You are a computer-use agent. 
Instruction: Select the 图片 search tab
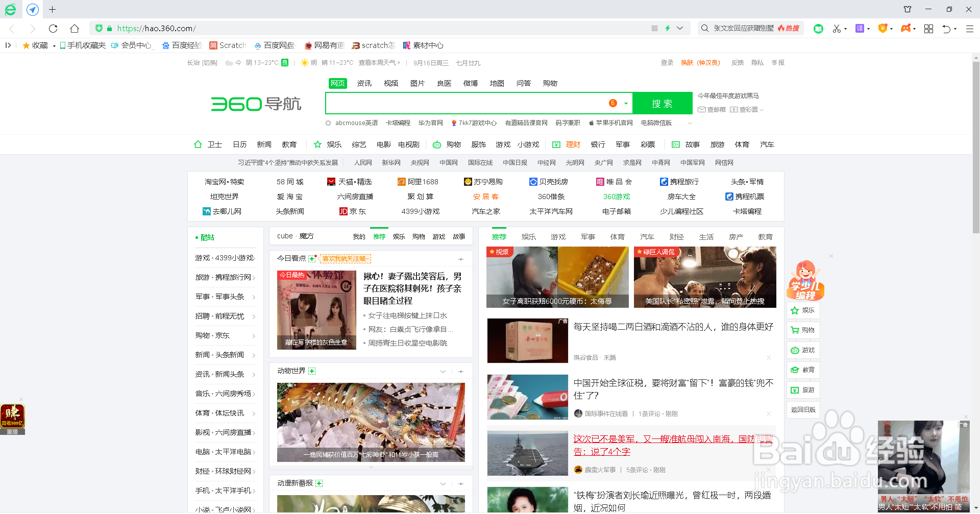(x=418, y=83)
